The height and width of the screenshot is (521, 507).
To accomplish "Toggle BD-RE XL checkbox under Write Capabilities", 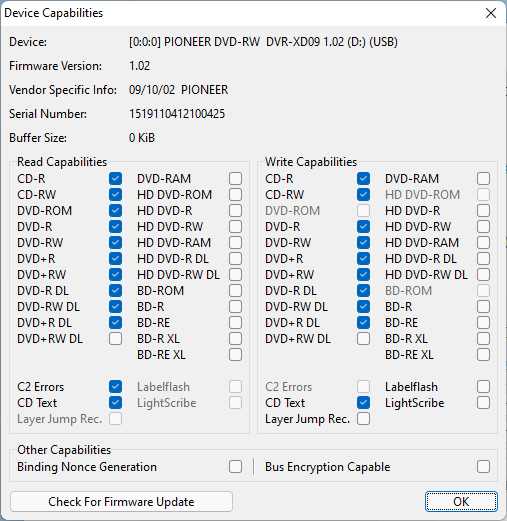I will click(483, 355).
